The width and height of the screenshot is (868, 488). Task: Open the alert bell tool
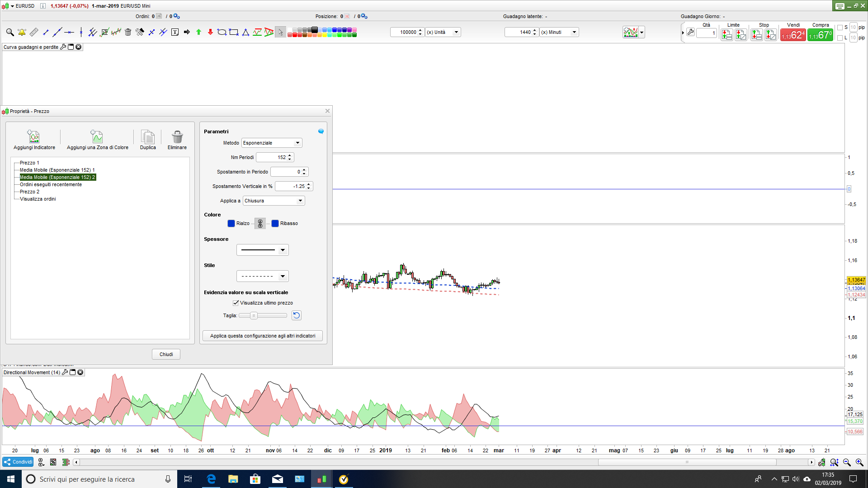coord(22,32)
